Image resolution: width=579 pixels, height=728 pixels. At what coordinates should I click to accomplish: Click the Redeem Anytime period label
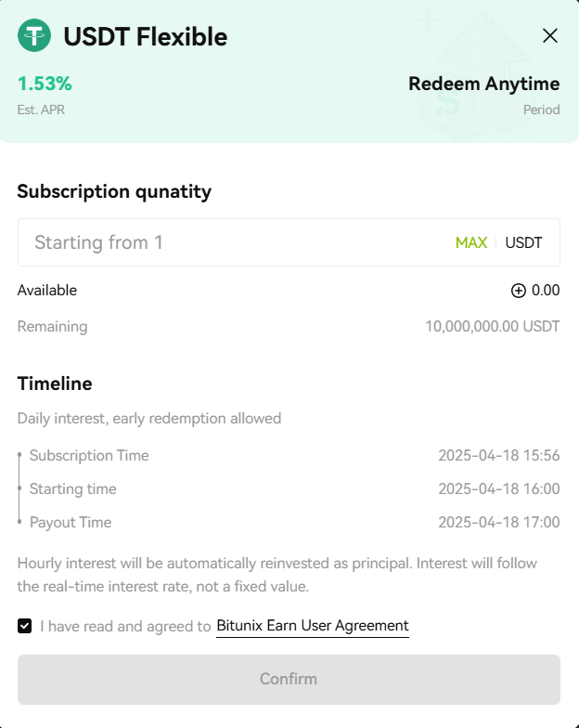tap(484, 84)
